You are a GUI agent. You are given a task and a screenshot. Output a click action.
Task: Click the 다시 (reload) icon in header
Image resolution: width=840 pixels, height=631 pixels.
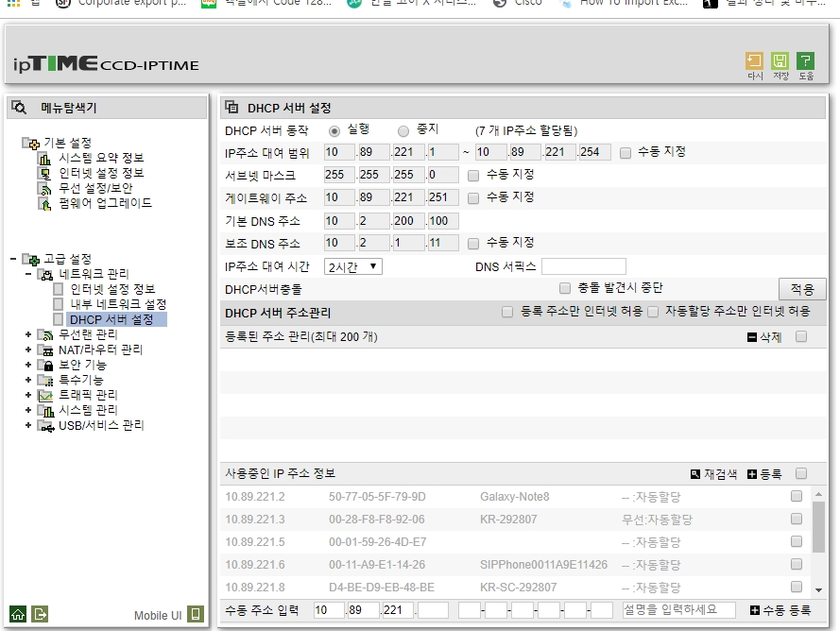pos(754,61)
